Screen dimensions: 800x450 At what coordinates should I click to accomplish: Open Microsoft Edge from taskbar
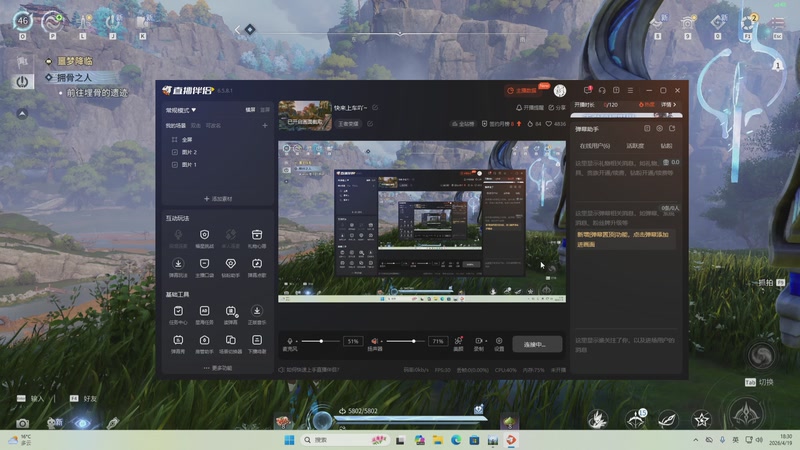coord(456,440)
